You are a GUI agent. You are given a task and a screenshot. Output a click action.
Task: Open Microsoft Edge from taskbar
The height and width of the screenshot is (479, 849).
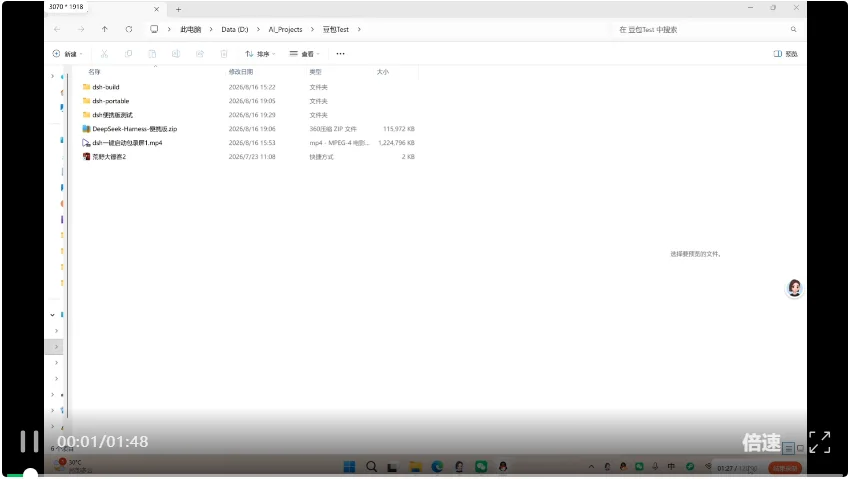pyautogui.click(x=437, y=467)
